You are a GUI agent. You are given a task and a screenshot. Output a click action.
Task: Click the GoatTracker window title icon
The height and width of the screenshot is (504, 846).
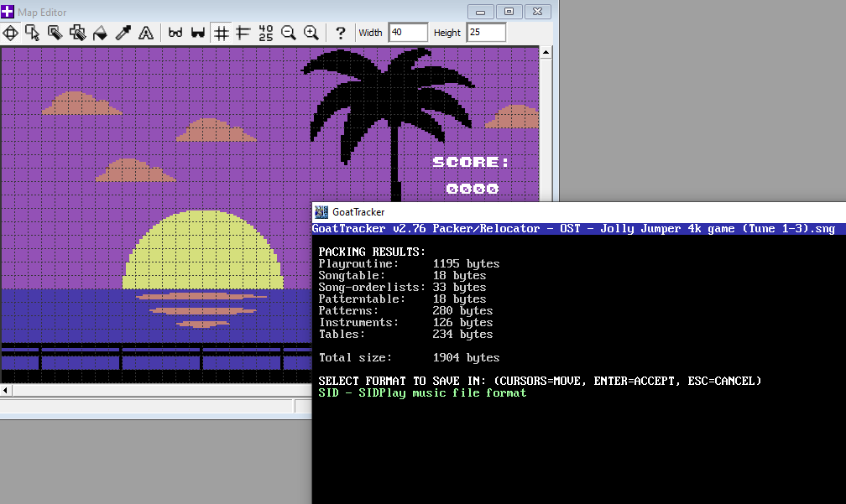pos(321,212)
